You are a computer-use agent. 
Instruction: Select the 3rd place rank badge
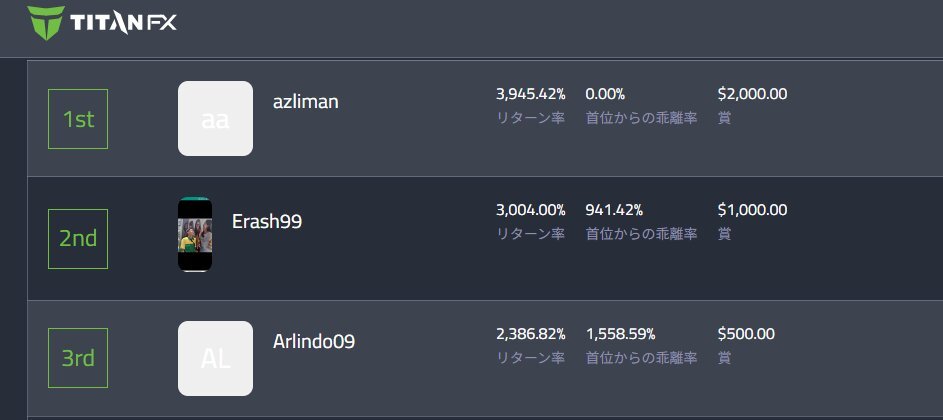[78, 358]
